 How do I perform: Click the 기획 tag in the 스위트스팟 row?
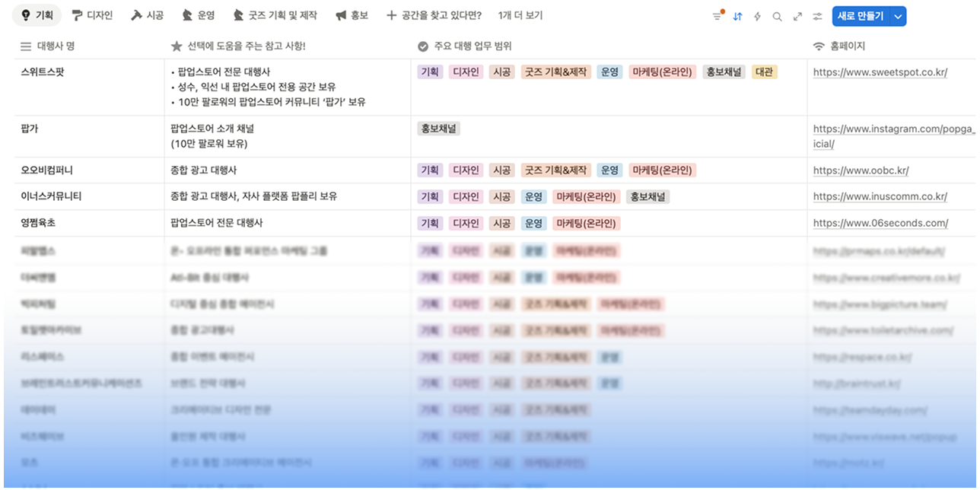430,72
